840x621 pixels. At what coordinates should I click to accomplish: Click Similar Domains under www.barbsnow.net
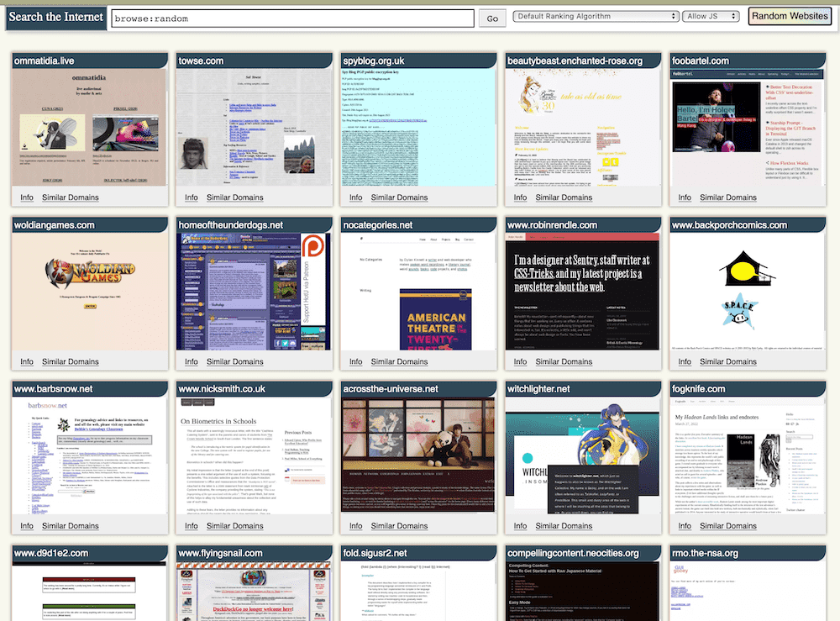click(71, 526)
